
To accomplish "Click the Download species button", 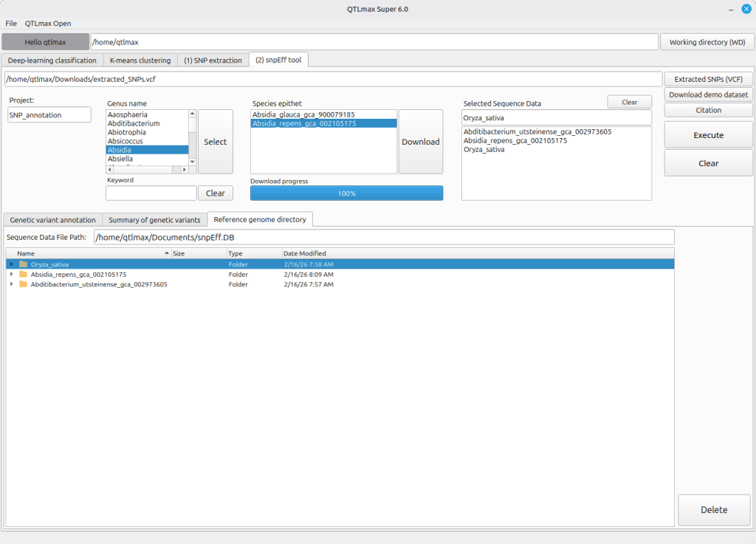I will [x=420, y=142].
